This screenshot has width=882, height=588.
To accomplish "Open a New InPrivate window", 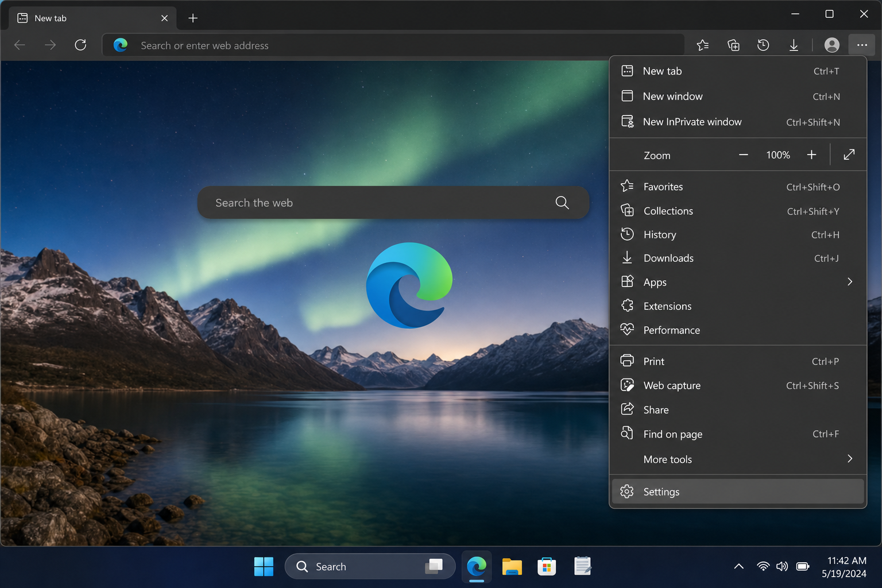I will 738,122.
